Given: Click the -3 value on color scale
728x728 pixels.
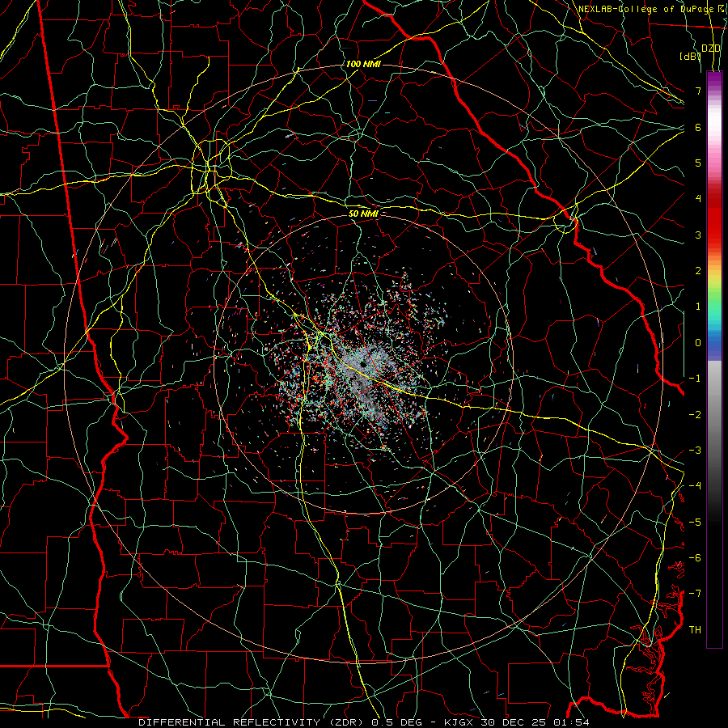Looking at the screenshot, I should pyautogui.click(x=695, y=451).
